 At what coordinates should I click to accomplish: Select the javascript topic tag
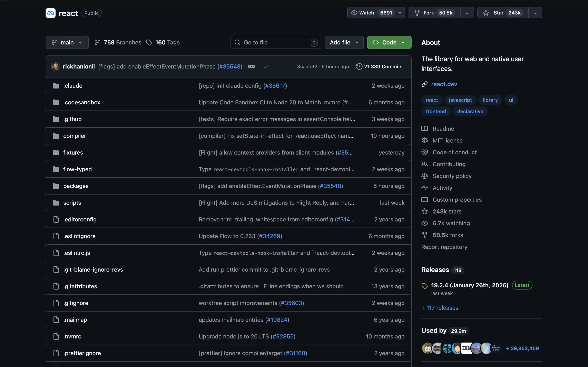(460, 100)
